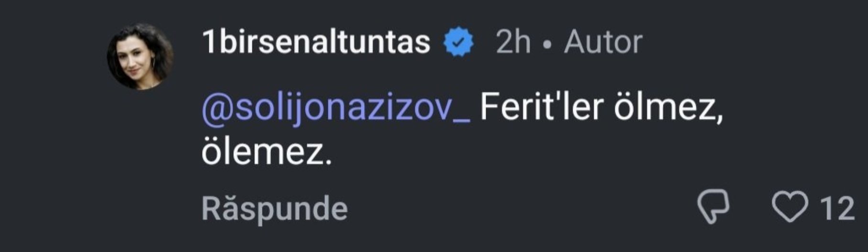
Task: Click the 2h timestamp
Action: tap(513, 43)
